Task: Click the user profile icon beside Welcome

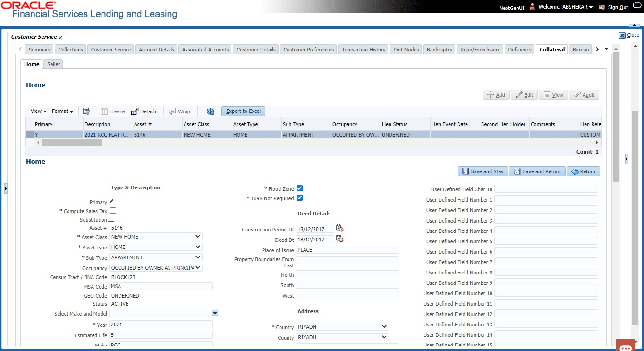Action: point(533,7)
